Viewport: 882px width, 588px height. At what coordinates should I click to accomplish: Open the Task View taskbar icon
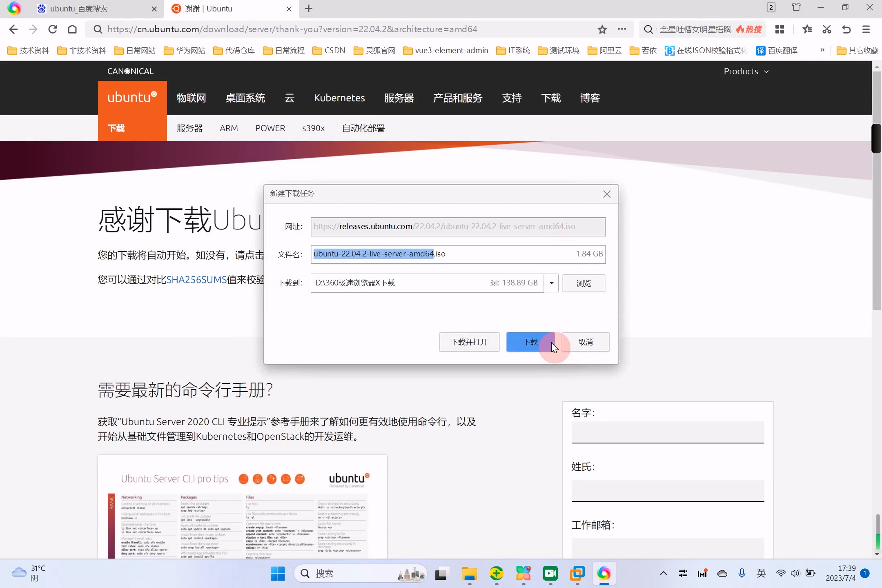tap(442, 574)
